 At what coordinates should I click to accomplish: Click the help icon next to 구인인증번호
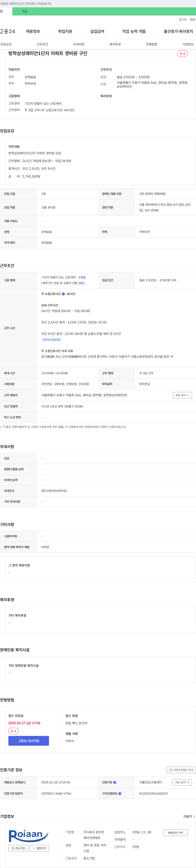coord(120,794)
